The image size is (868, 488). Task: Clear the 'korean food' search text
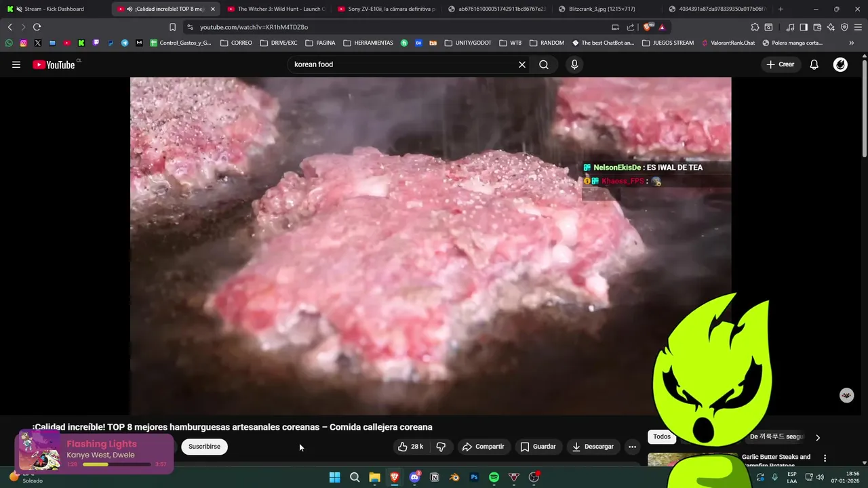click(522, 64)
